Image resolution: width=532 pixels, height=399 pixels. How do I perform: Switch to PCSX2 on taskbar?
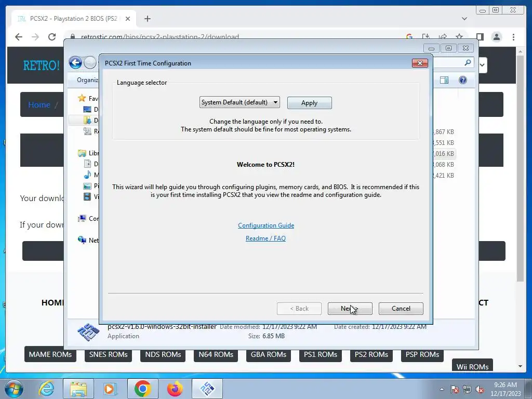point(207,389)
